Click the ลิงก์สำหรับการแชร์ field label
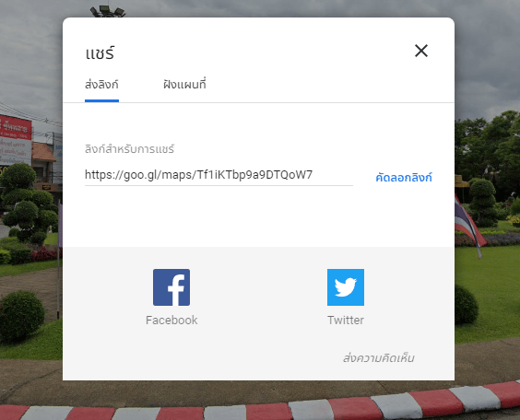 click(x=129, y=149)
